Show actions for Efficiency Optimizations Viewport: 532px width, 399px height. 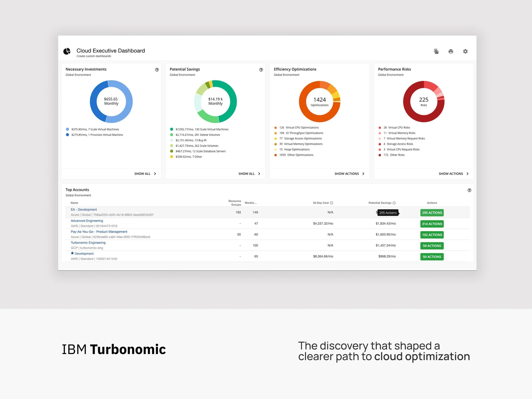tap(347, 174)
